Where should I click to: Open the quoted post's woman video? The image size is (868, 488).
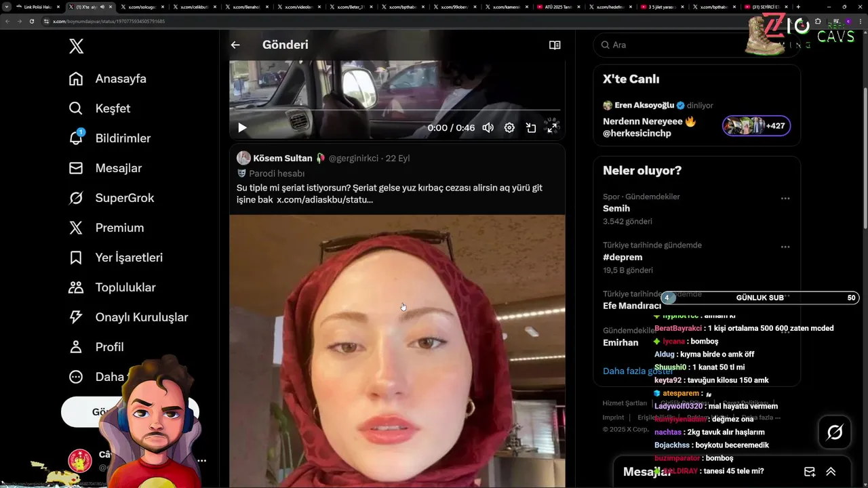(397, 351)
